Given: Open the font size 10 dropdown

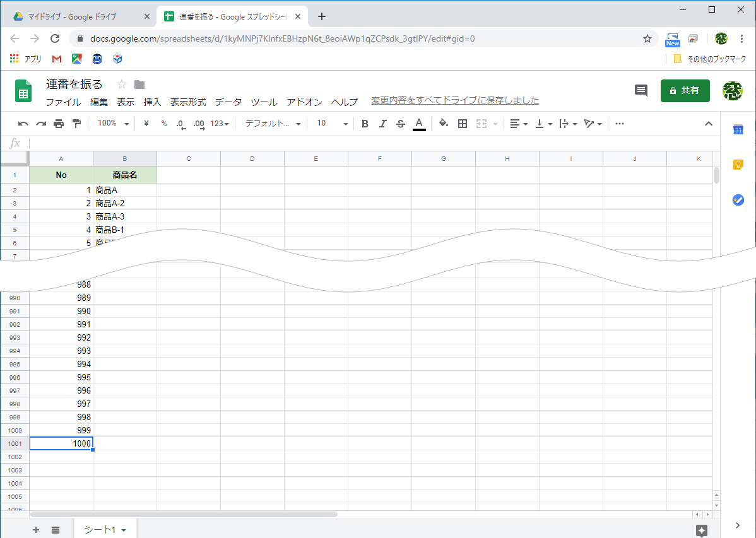Looking at the screenshot, I should pos(332,124).
